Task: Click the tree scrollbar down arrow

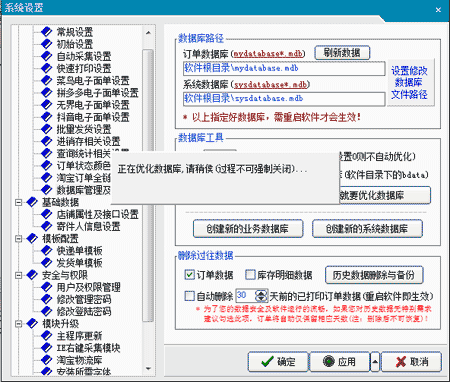Action: point(148,369)
